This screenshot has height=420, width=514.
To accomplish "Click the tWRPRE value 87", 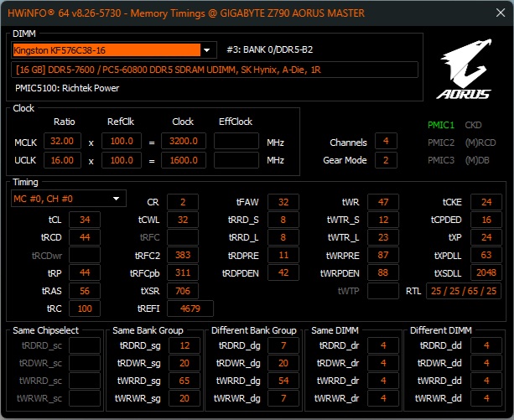I will [383, 255].
